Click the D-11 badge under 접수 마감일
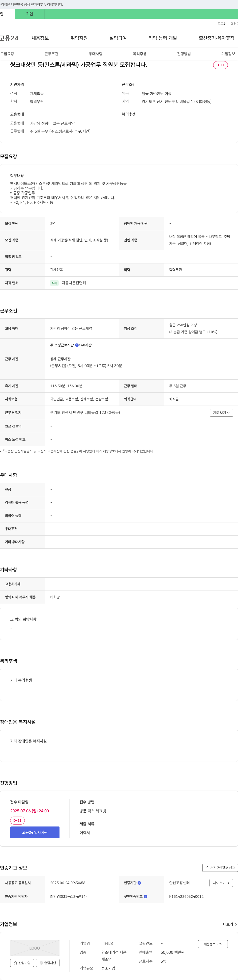 18,821
